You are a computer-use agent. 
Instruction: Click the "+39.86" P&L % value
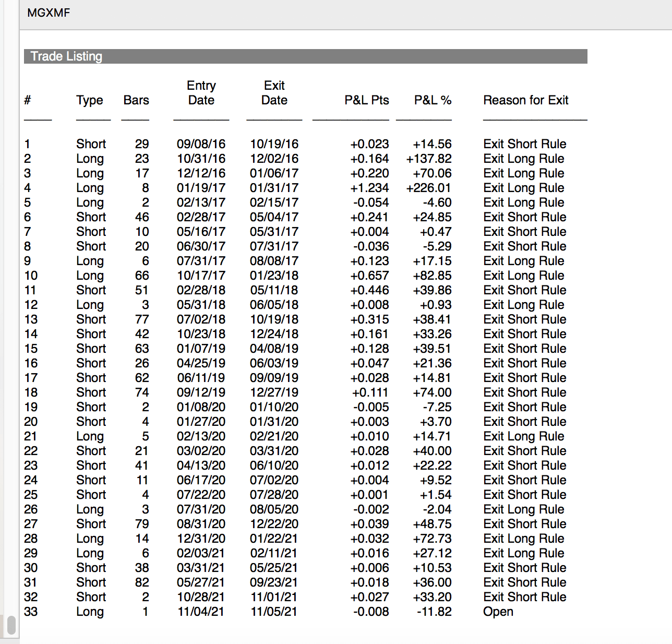(432, 290)
